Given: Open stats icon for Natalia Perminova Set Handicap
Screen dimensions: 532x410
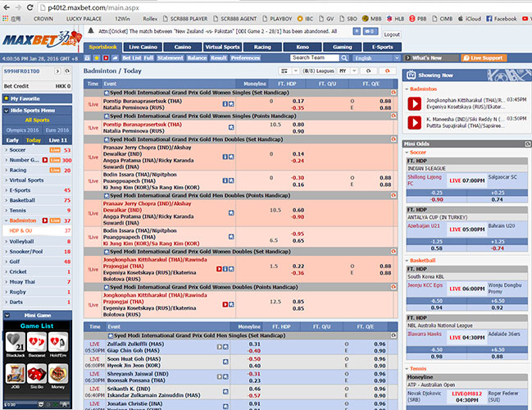Looking at the screenshot, I should (x=225, y=104).
